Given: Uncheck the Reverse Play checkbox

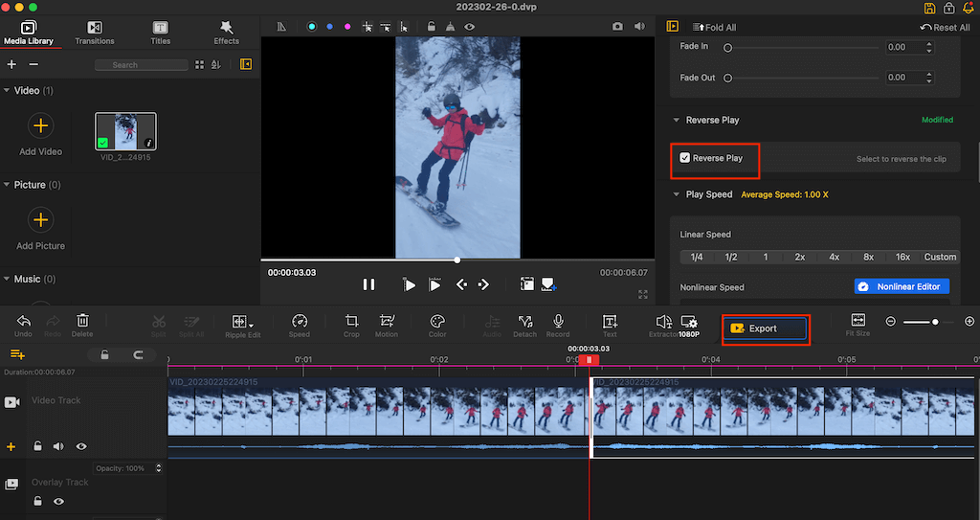Looking at the screenshot, I should (x=685, y=158).
